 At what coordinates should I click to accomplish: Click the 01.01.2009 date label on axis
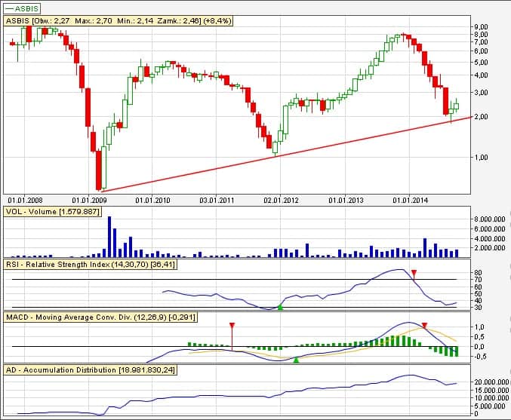pos(88,200)
